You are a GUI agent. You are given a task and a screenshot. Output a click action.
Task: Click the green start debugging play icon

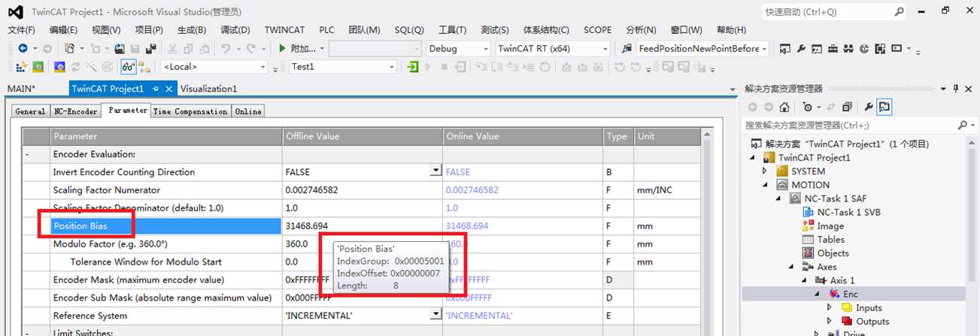(x=283, y=48)
